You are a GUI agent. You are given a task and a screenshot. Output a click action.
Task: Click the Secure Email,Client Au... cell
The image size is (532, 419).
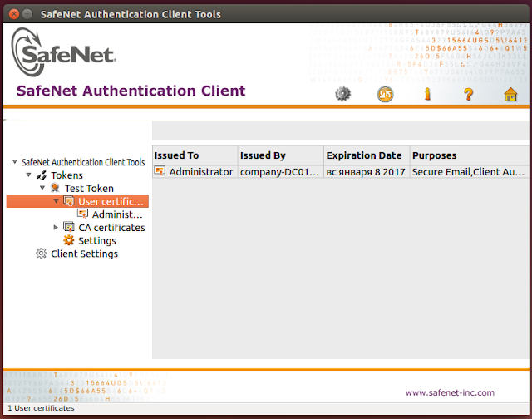click(468, 172)
